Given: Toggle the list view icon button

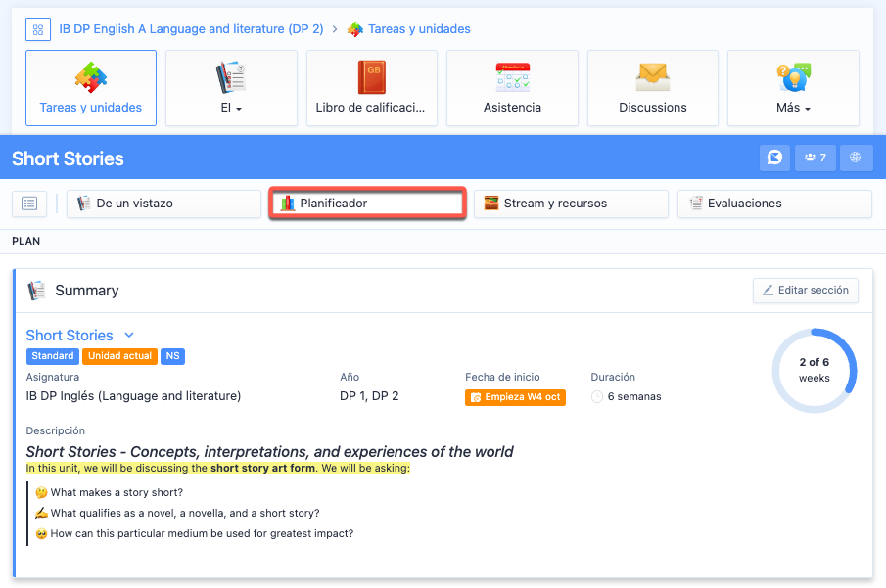Looking at the screenshot, I should point(29,204).
